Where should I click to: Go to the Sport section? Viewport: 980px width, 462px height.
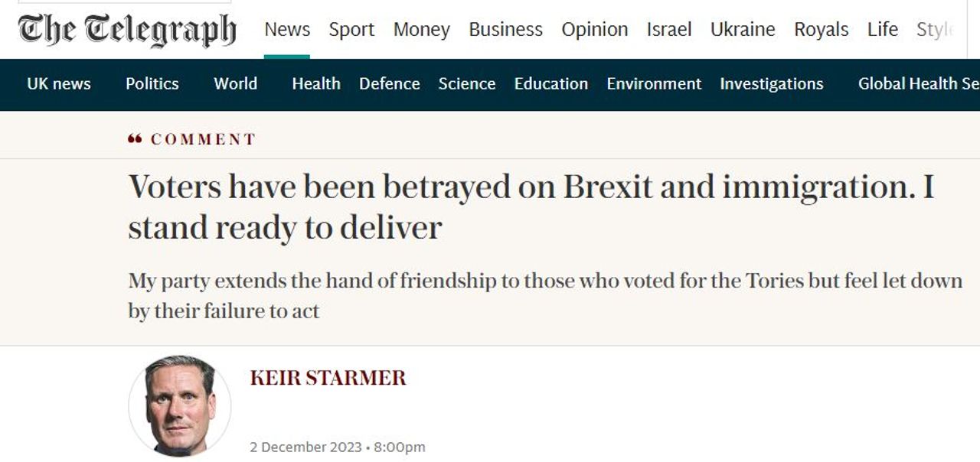coord(351,30)
